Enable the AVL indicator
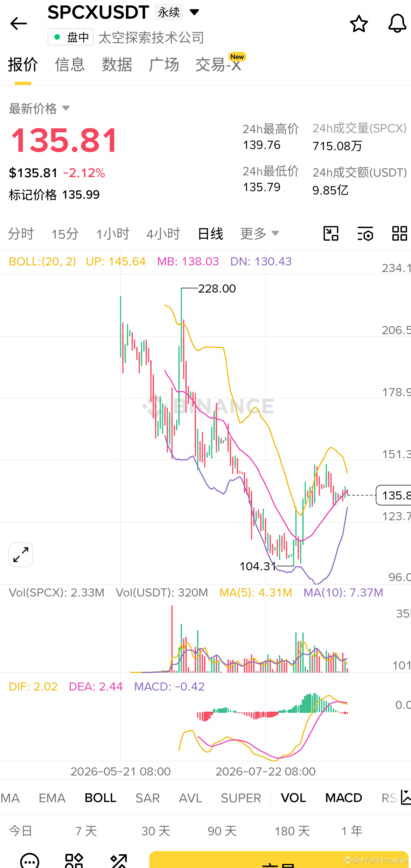Image resolution: width=411 pixels, height=868 pixels. click(191, 797)
